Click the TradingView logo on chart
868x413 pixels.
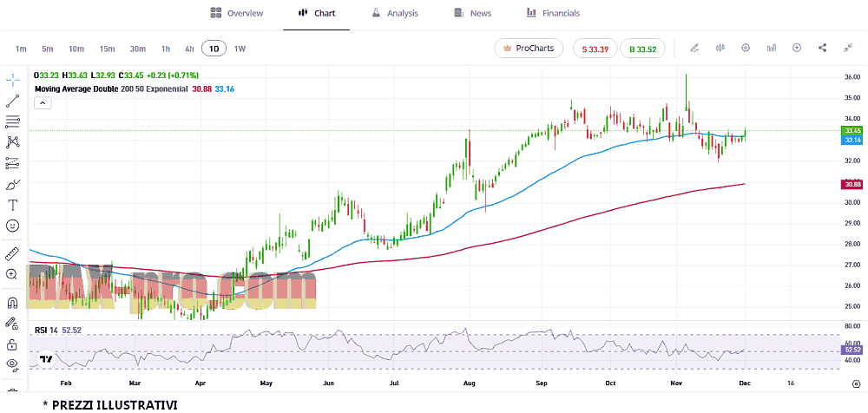47,358
